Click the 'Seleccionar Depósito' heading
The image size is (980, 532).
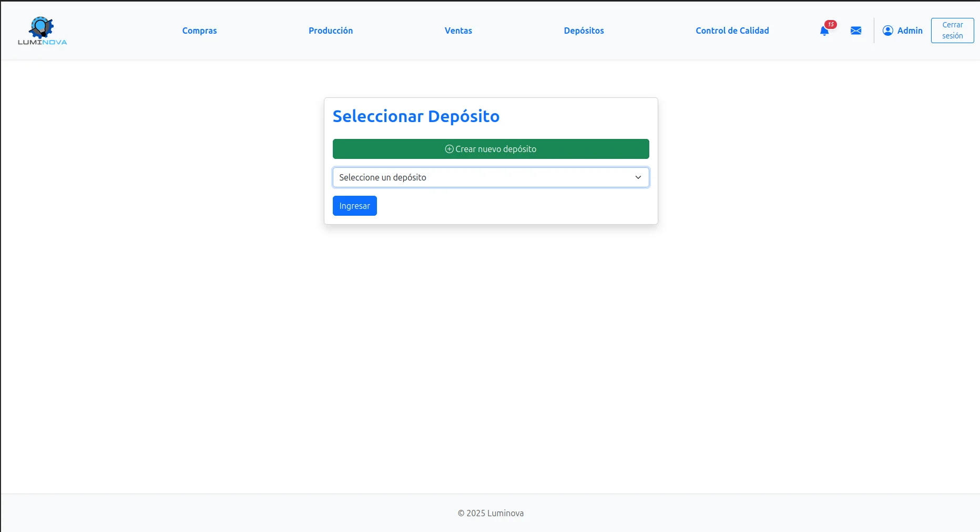pos(416,116)
